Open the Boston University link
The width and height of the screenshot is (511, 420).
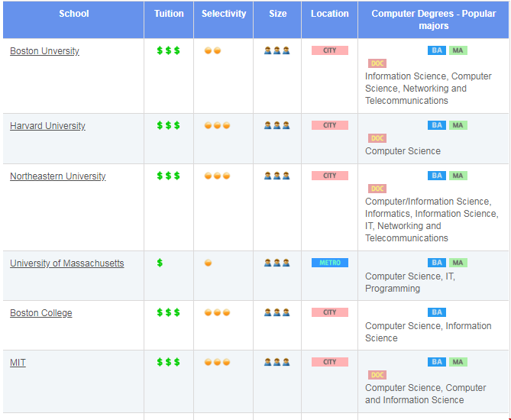44,51
